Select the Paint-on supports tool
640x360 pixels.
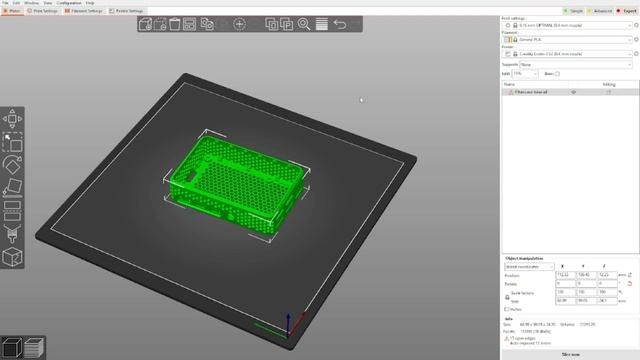[12, 234]
